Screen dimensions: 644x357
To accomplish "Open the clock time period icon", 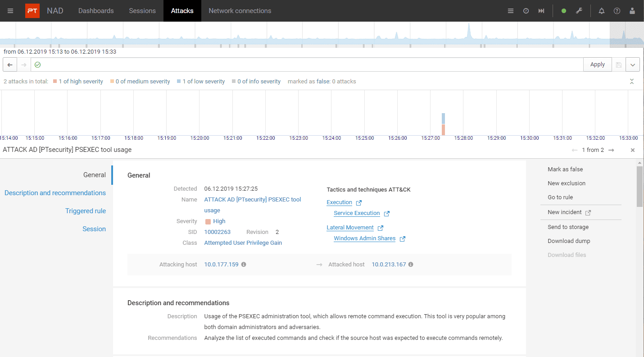I will 526,11.
